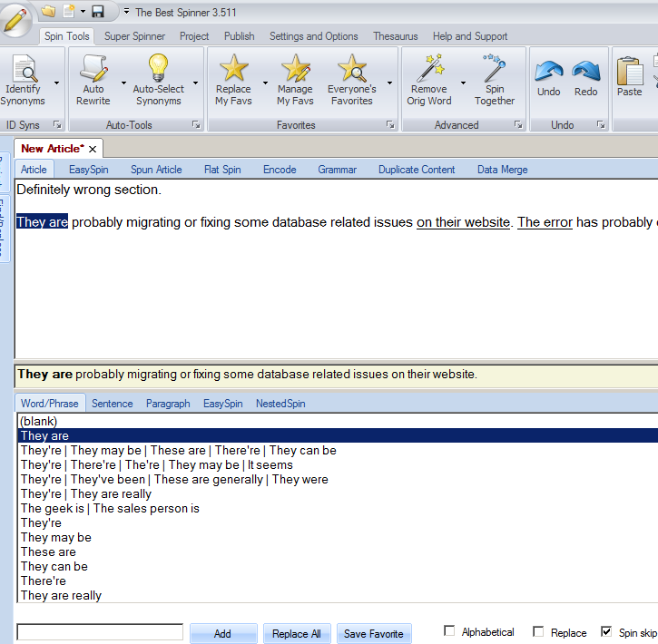Click the Replace All button

pos(297,633)
